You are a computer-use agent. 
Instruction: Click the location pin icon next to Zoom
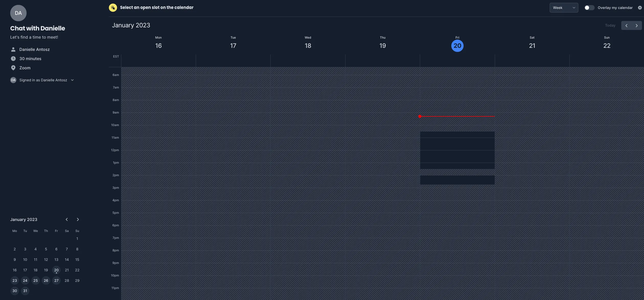pyautogui.click(x=13, y=68)
